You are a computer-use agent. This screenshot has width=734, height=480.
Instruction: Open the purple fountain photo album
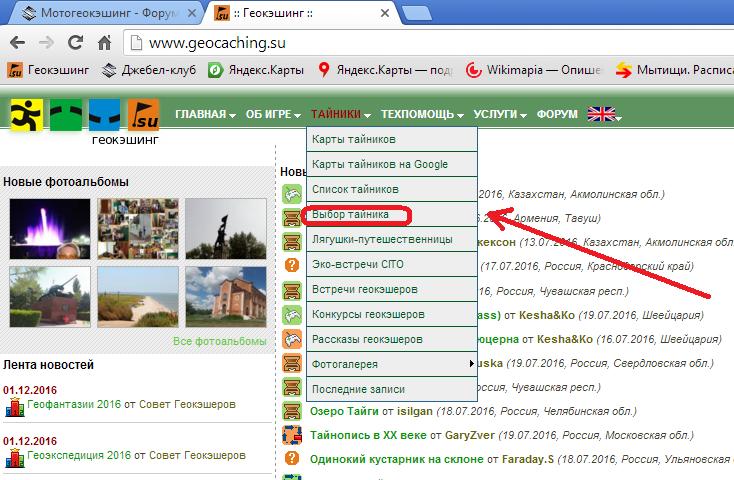tap(50, 229)
